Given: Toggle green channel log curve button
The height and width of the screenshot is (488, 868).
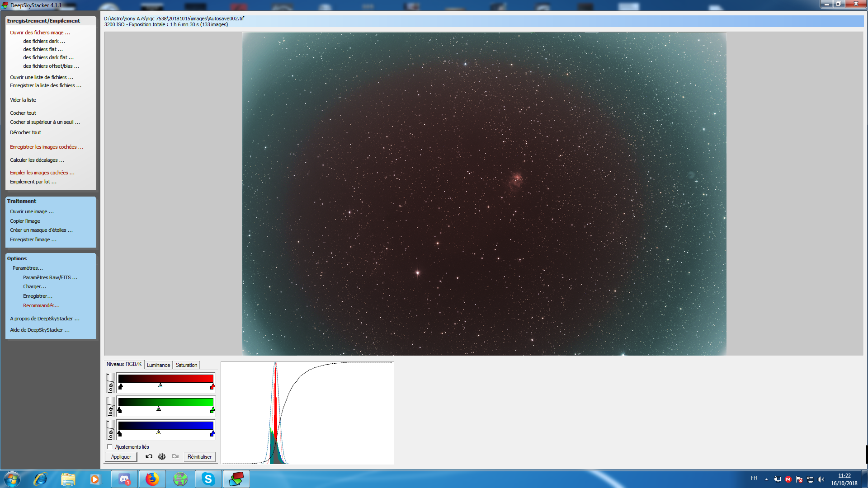Looking at the screenshot, I should coord(110,407).
